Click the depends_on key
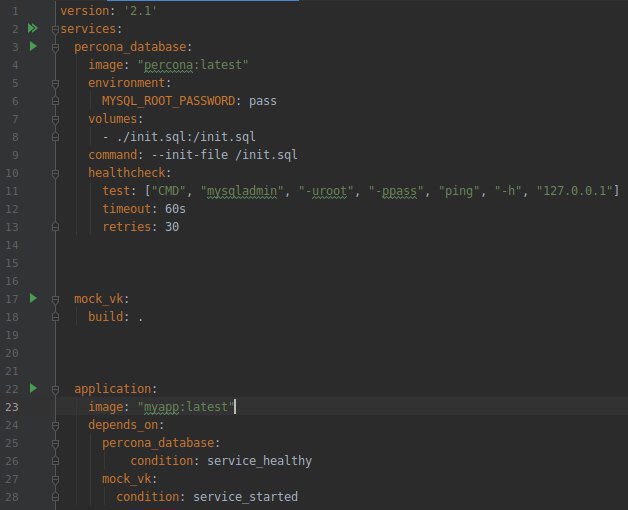The height and width of the screenshot is (510, 628). pos(123,425)
